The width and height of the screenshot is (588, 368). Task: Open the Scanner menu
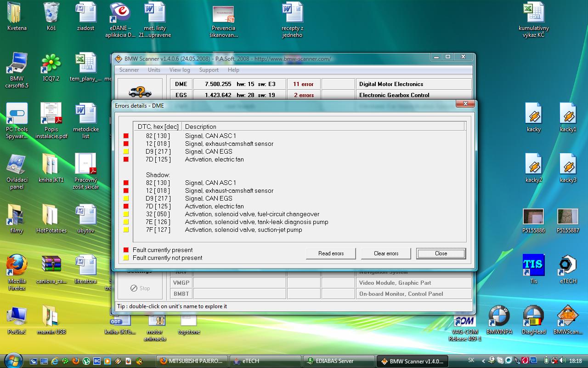[129, 70]
